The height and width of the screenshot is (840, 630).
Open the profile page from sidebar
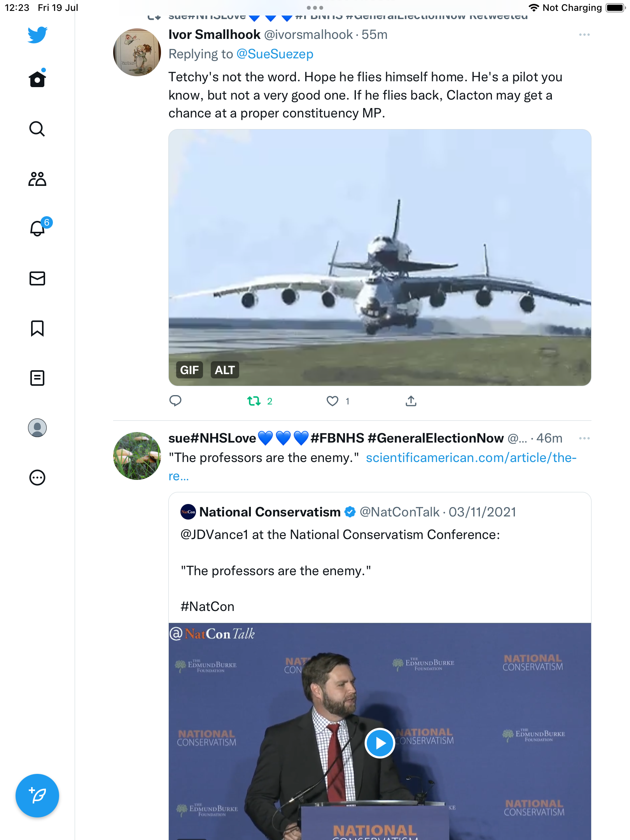coord(37,428)
